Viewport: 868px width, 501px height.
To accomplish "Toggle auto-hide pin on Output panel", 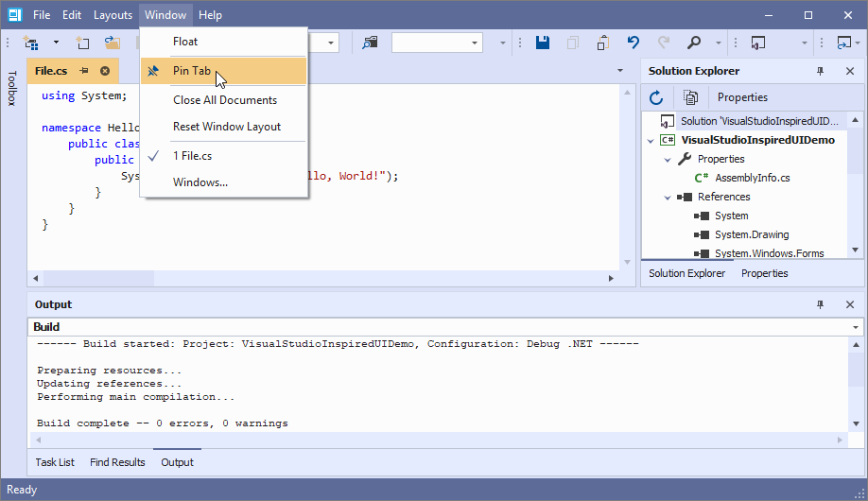I will coord(821,304).
